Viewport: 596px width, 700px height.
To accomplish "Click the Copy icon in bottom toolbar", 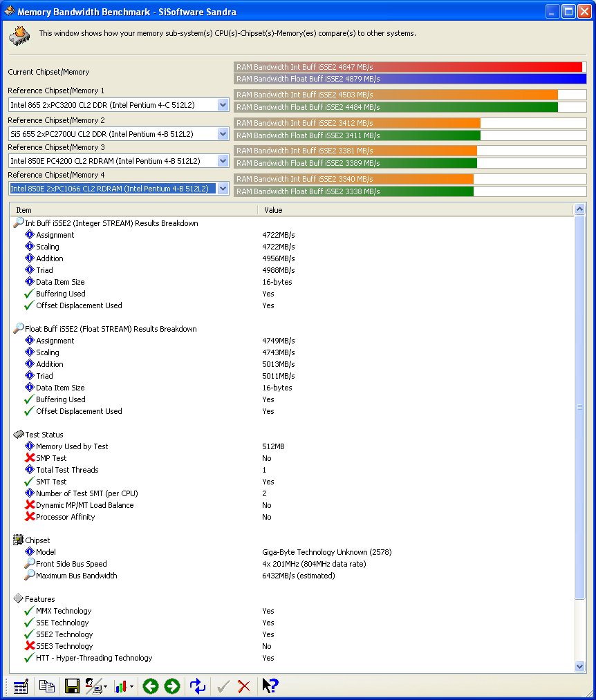I will pyautogui.click(x=46, y=686).
